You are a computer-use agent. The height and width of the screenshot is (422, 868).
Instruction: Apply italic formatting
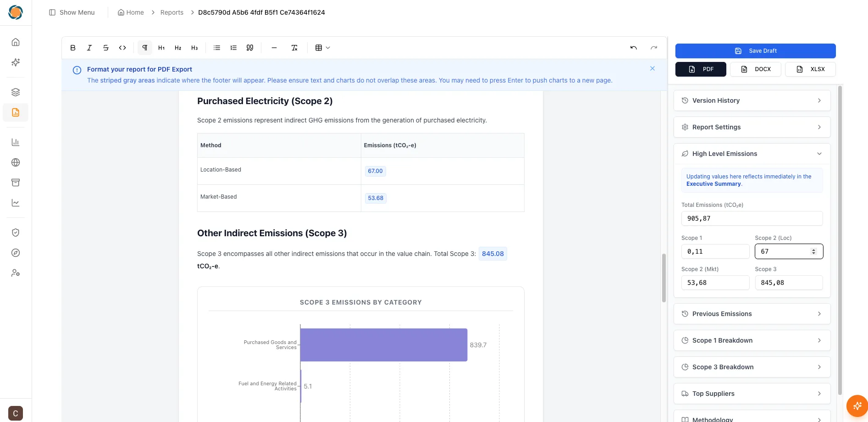(89, 48)
